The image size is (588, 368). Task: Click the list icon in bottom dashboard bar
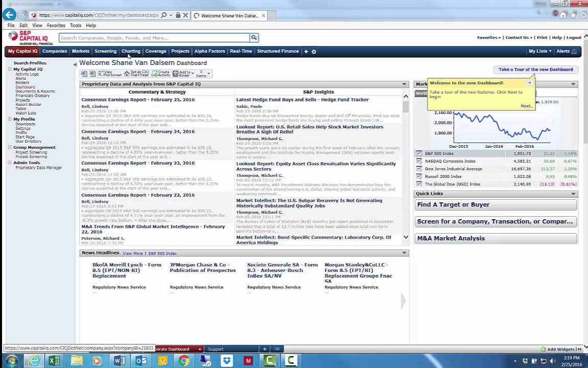277,349
